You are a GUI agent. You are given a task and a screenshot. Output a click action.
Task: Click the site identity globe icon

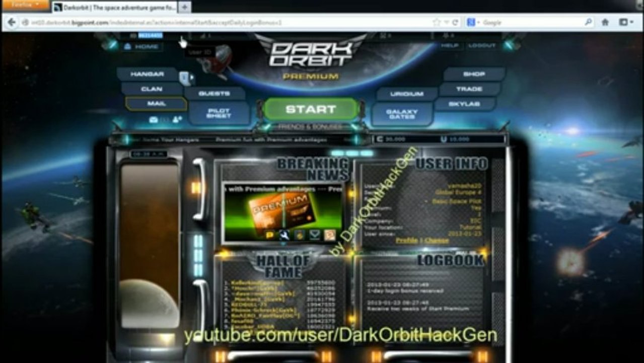pyautogui.click(x=25, y=23)
